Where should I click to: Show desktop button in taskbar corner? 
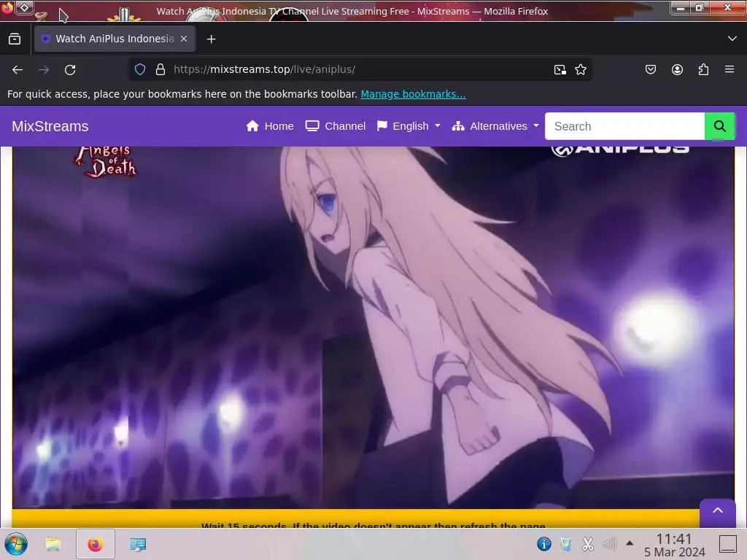tap(727, 544)
